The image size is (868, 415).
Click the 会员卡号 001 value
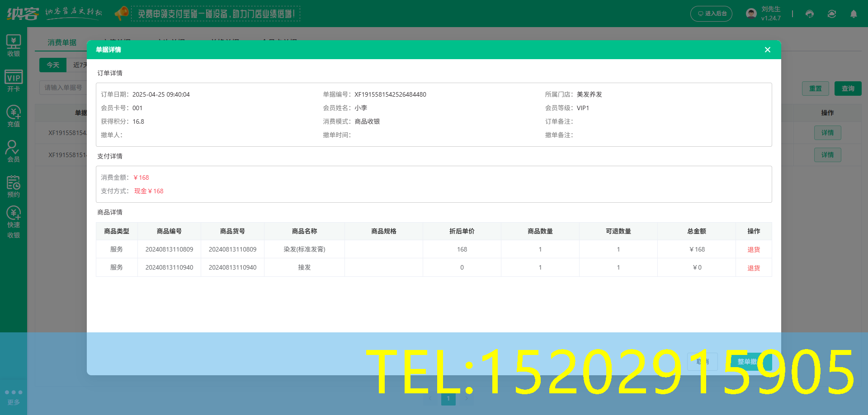point(137,108)
